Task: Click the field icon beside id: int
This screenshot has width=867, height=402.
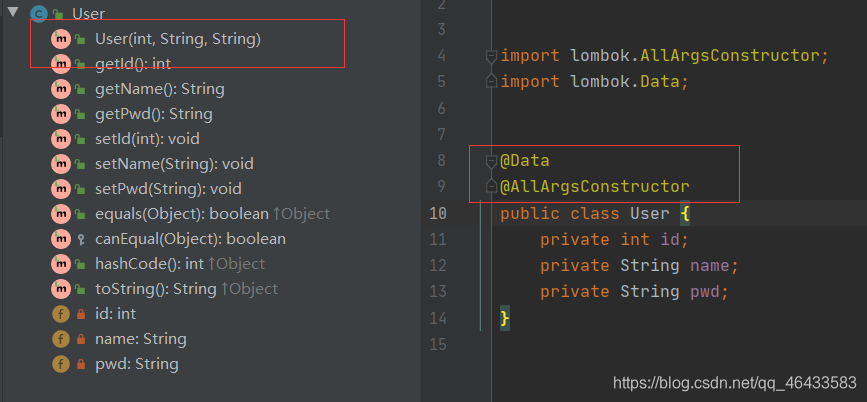Action: click(x=61, y=314)
